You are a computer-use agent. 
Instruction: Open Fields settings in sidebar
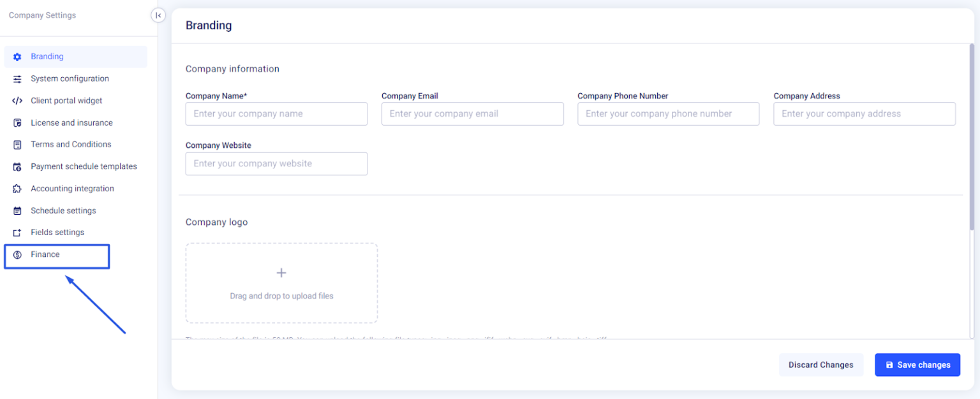point(57,233)
